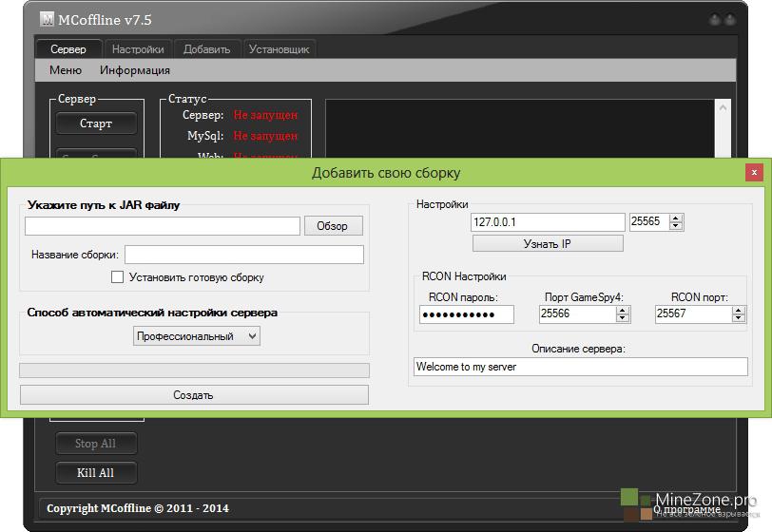Open the Меню menu

(66, 70)
